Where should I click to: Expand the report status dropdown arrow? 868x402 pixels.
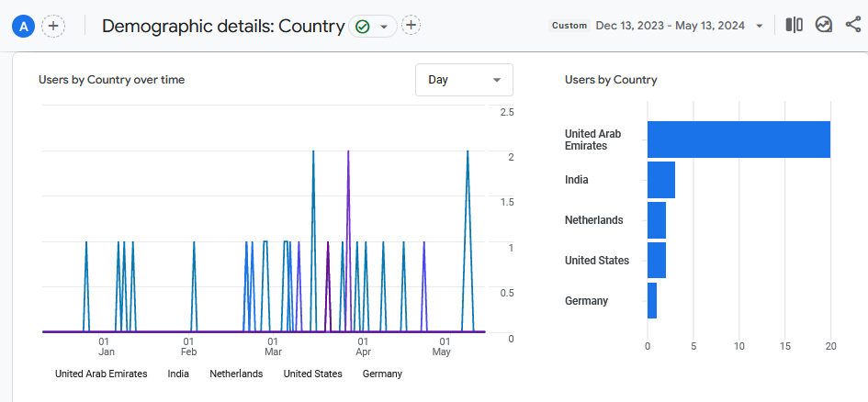coord(384,27)
